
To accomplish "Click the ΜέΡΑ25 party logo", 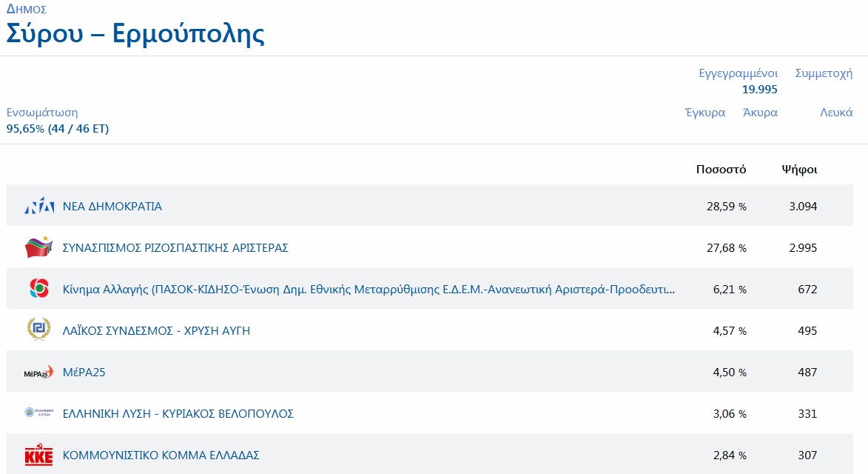I will [x=38, y=372].
